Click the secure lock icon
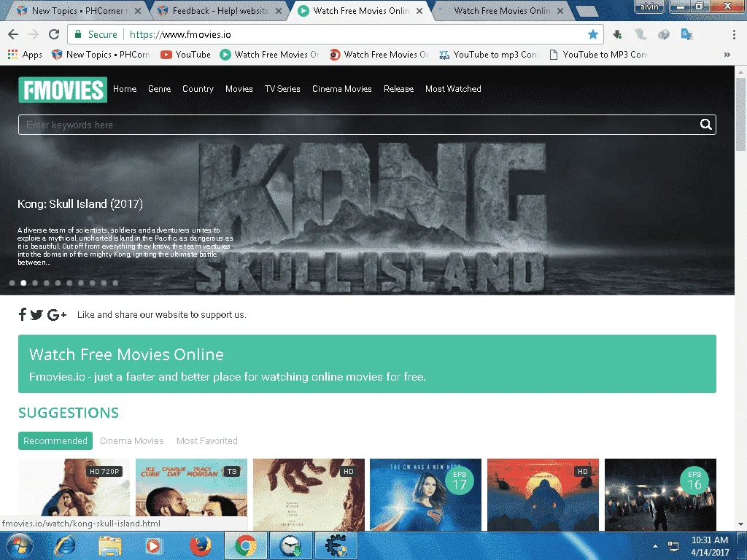Image resolution: width=747 pixels, height=560 pixels. (x=77, y=34)
